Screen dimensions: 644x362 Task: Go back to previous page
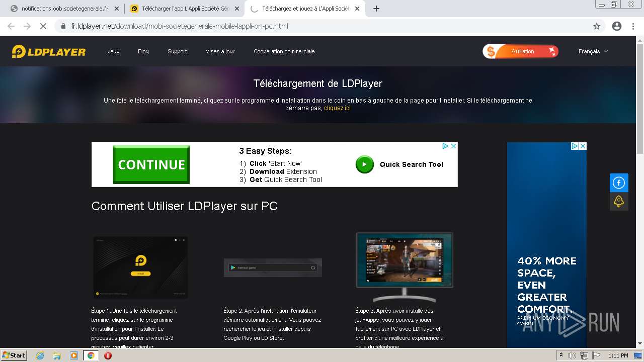tap(11, 26)
